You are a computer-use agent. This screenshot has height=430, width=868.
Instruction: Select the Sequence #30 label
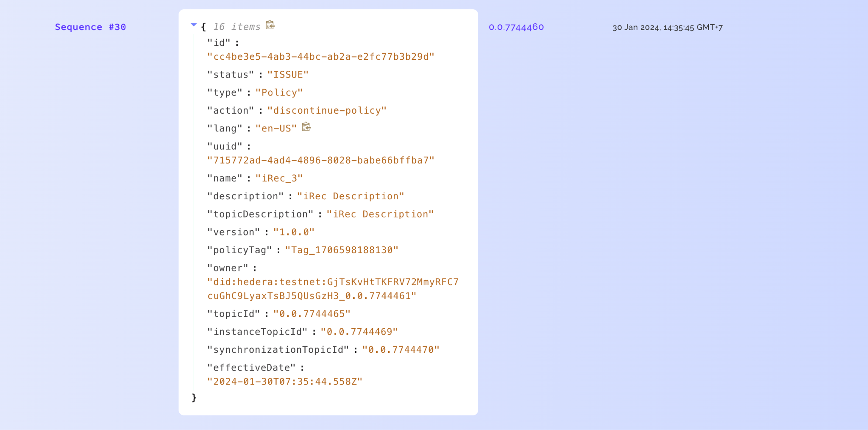[x=90, y=27]
